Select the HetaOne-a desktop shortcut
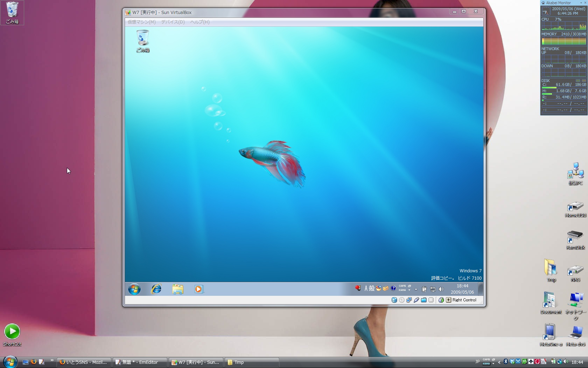 (551, 335)
